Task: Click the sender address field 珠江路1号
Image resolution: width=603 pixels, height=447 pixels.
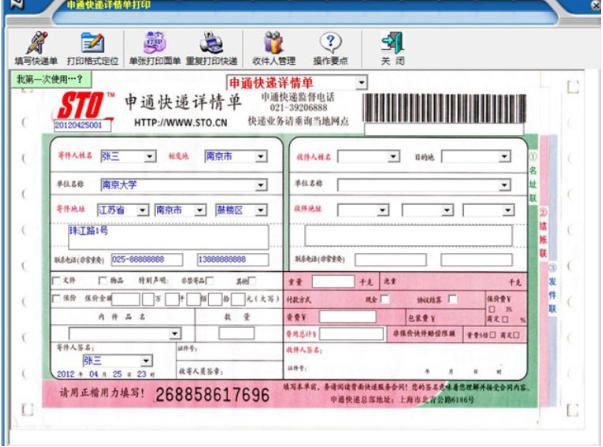Action: click(168, 237)
